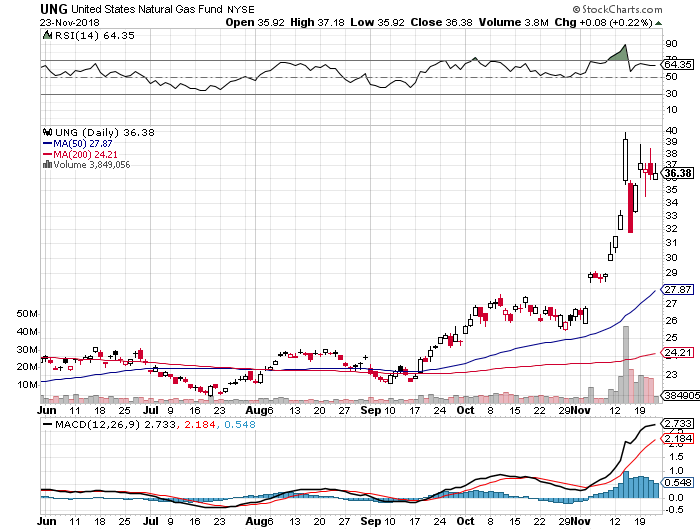
Task: Click the boxed 64.35 RSI axis label
Action: [x=678, y=64]
